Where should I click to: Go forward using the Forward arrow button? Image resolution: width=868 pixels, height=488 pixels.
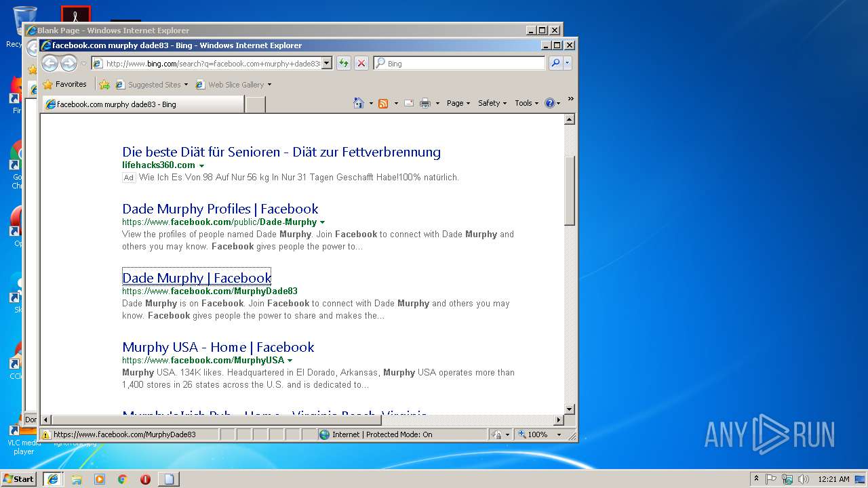tap(68, 63)
